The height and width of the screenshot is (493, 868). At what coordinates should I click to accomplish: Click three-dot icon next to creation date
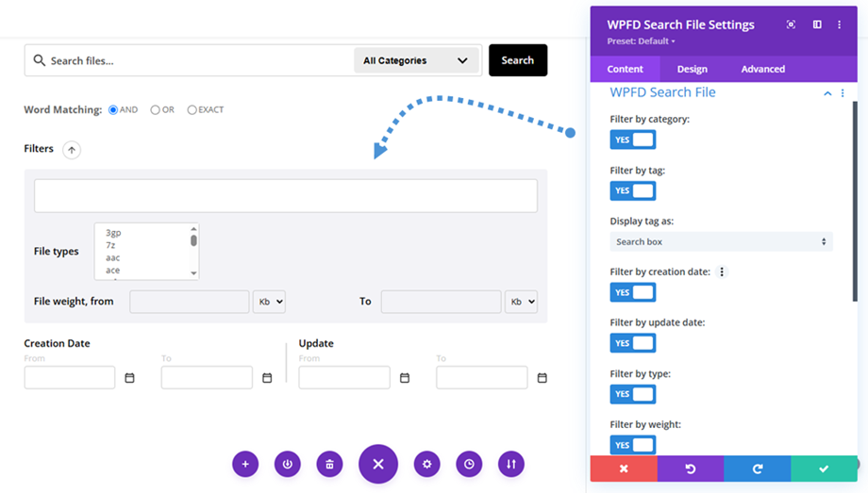pyautogui.click(x=722, y=271)
